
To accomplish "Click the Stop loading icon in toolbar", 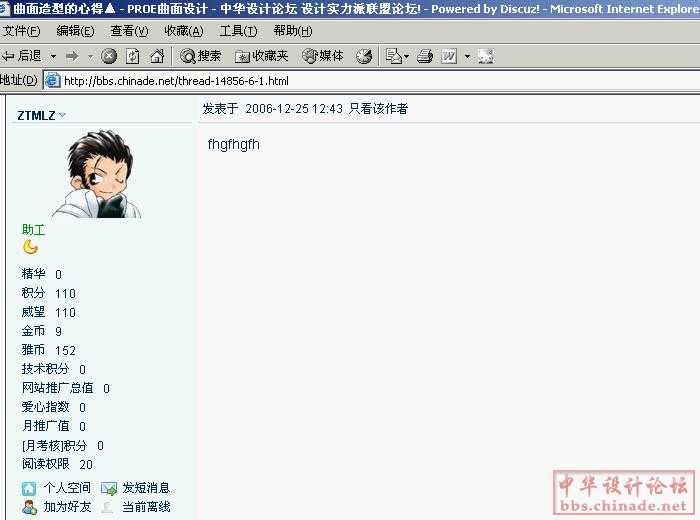I will pos(109,56).
